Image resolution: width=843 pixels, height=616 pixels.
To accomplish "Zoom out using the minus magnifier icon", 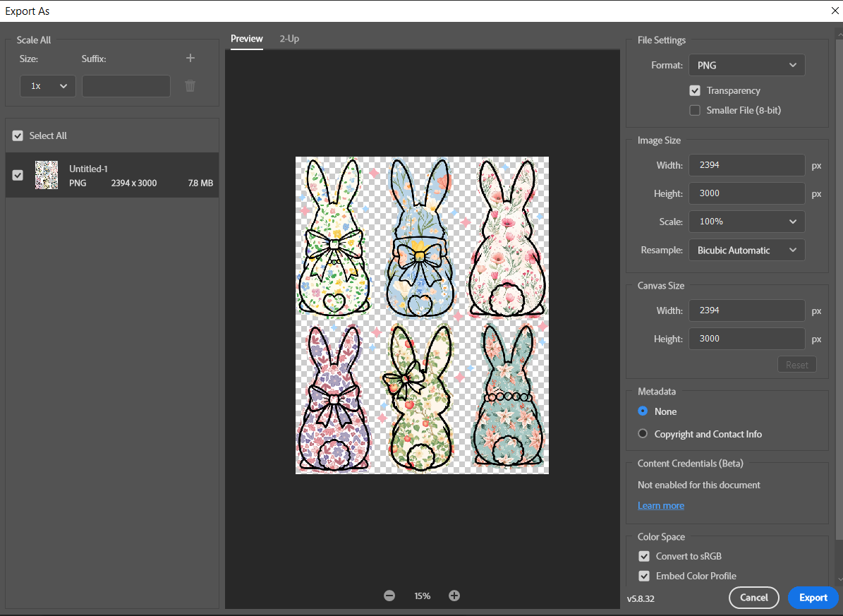I will click(389, 596).
